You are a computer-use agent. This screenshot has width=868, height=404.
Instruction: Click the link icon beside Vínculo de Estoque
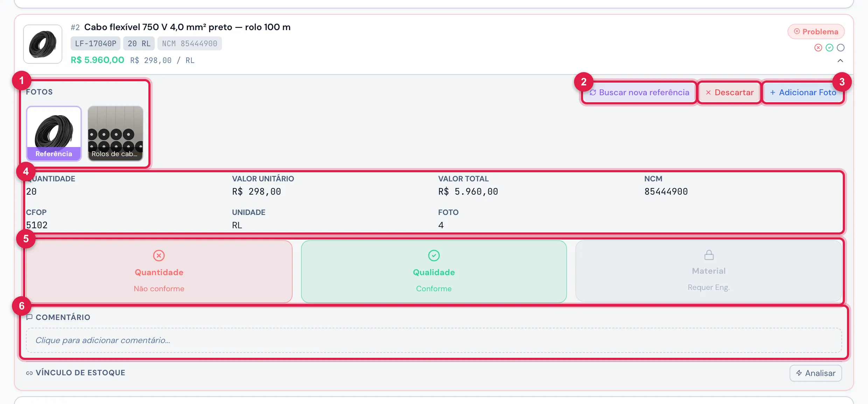[29, 373]
